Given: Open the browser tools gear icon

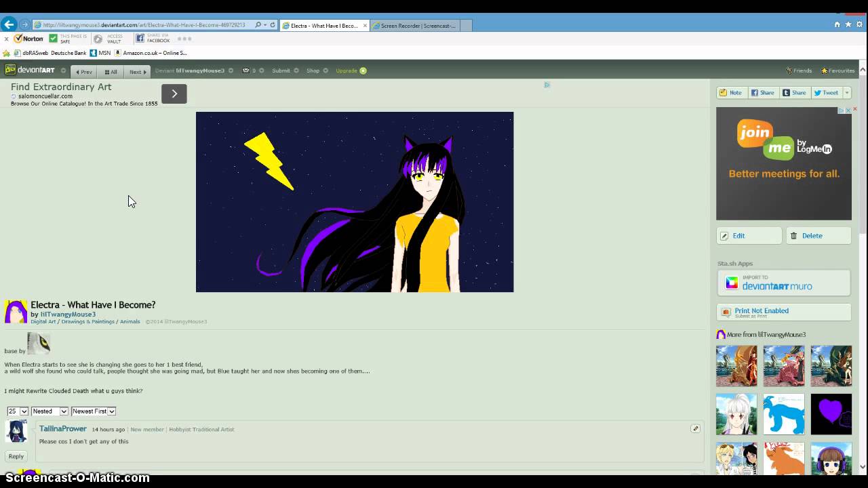Looking at the screenshot, I should 859,24.
